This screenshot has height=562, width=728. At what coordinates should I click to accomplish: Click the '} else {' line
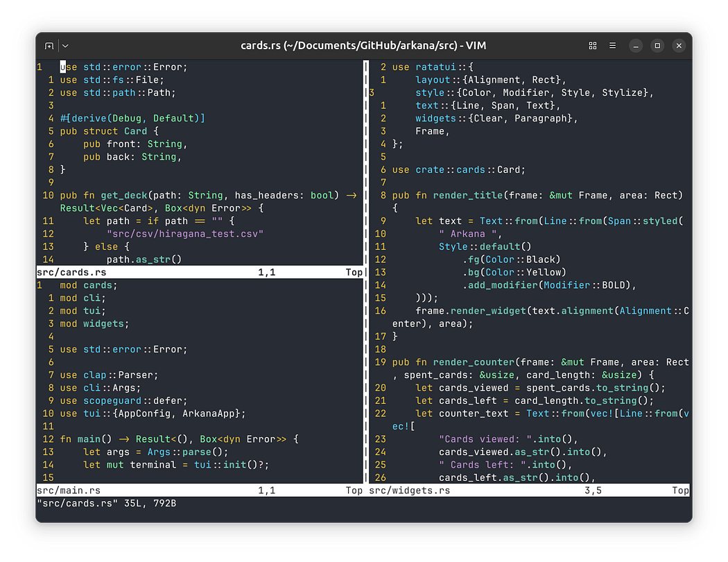[x=106, y=246]
